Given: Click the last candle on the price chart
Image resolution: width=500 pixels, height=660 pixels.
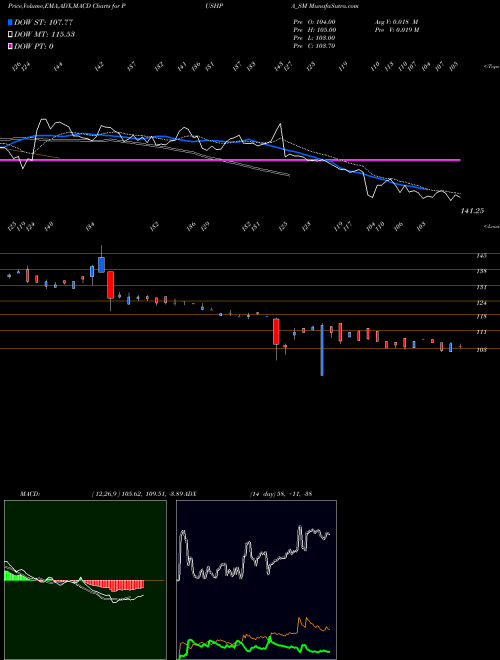Looking at the screenshot, I should tap(460, 346).
